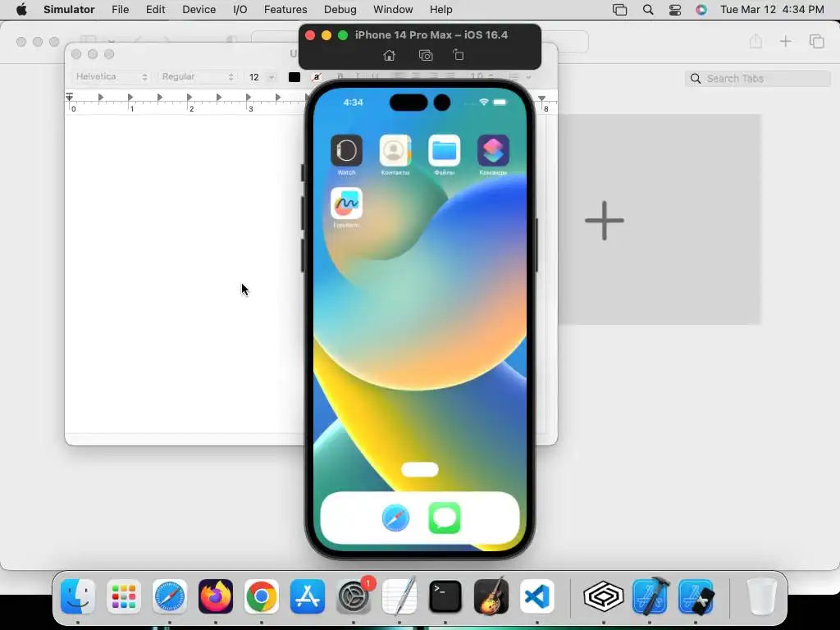Open the Contacts app on the iPhone
This screenshot has width=840, height=630.
click(395, 151)
